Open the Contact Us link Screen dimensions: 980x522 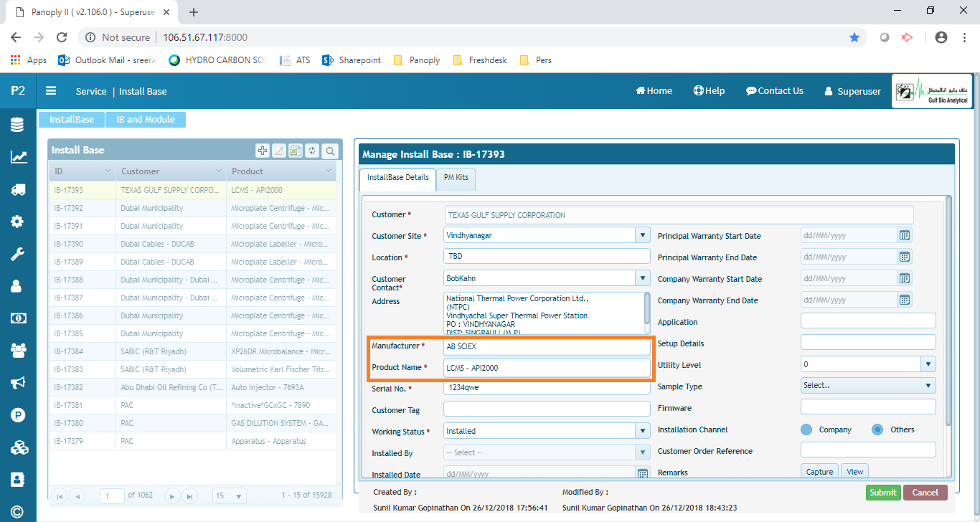(x=775, y=91)
